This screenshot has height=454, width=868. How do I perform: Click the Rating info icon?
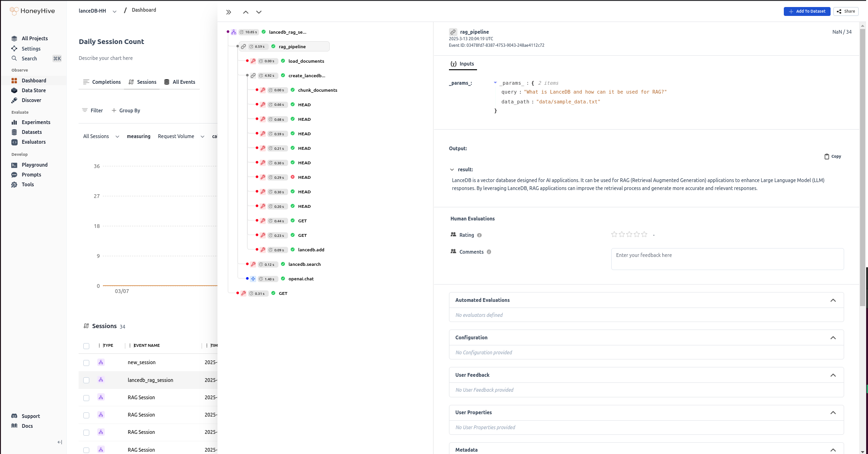pos(479,235)
